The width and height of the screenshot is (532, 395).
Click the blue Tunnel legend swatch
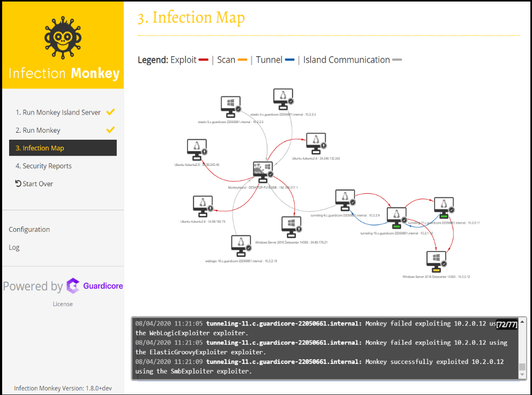click(x=290, y=59)
